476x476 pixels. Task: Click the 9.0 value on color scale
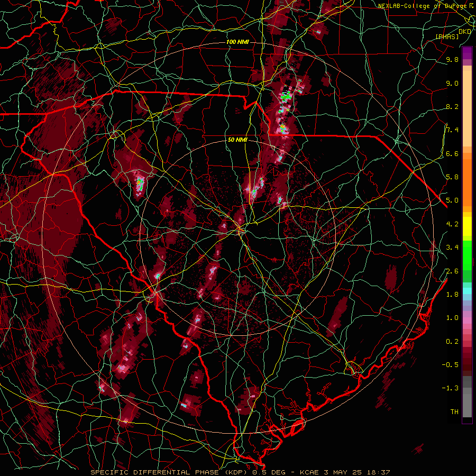[x=452, y=83]
